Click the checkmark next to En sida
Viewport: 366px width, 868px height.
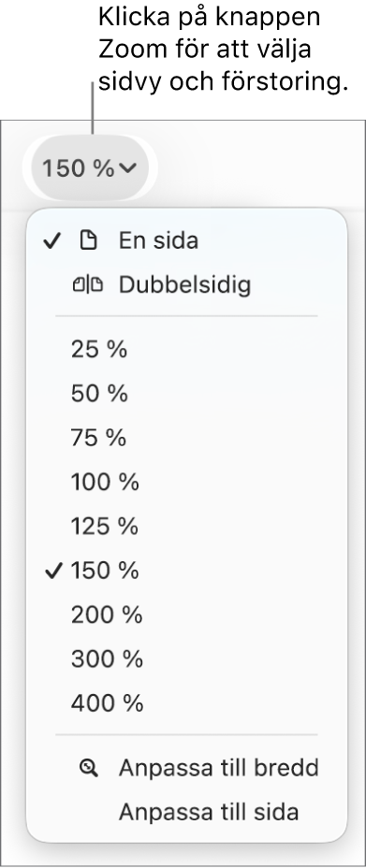tap(51, 240)
